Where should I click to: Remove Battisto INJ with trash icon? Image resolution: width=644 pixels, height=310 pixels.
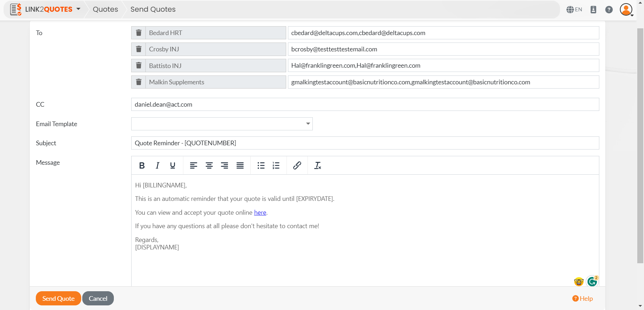139,66
